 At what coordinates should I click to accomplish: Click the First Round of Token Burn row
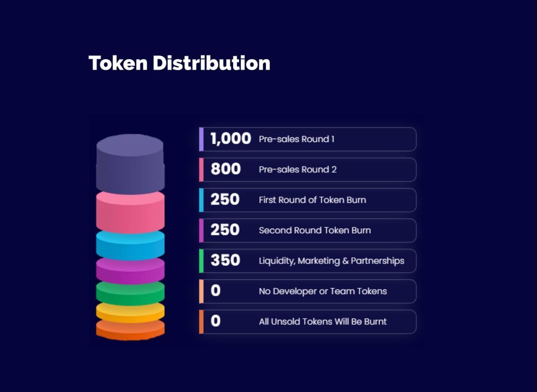coord(308,200)
